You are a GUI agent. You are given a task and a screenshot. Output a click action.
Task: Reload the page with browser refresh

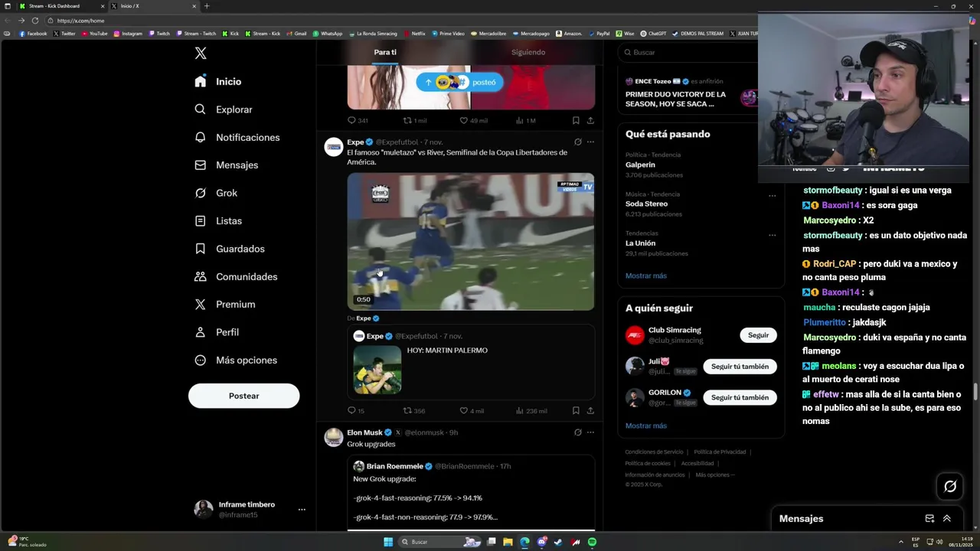coord(35,21)
